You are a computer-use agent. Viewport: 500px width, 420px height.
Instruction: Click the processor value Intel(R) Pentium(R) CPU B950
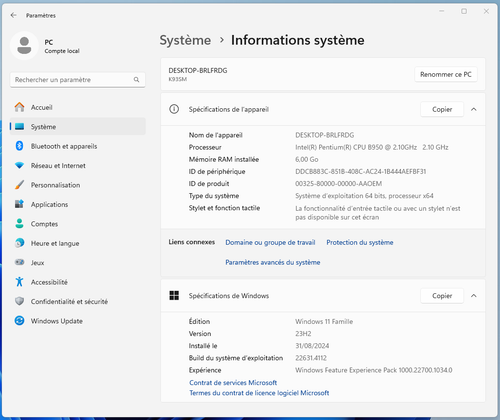coord(372,147)
